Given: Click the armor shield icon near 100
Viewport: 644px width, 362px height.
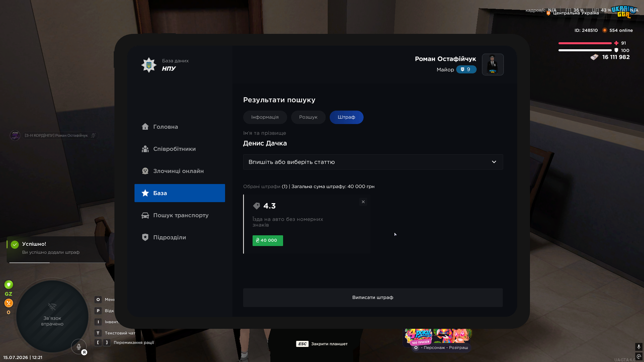Looking at the screenshot, I should (x=616, y=50).
